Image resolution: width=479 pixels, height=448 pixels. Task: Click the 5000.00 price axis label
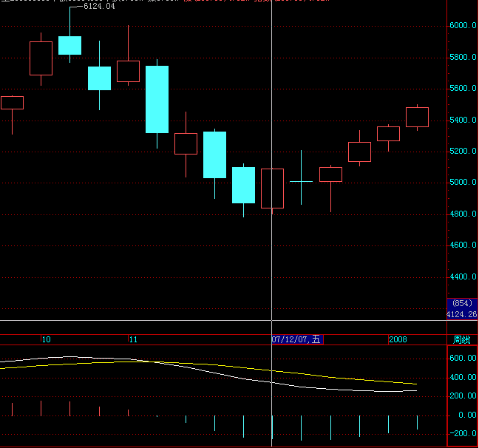463,183
